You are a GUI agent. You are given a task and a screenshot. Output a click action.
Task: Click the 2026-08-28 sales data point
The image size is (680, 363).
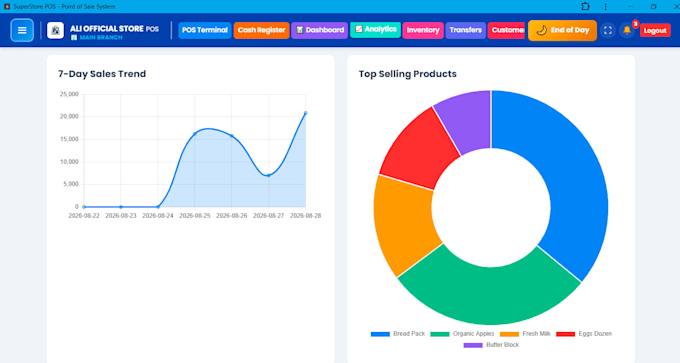[x=305, y=113]
